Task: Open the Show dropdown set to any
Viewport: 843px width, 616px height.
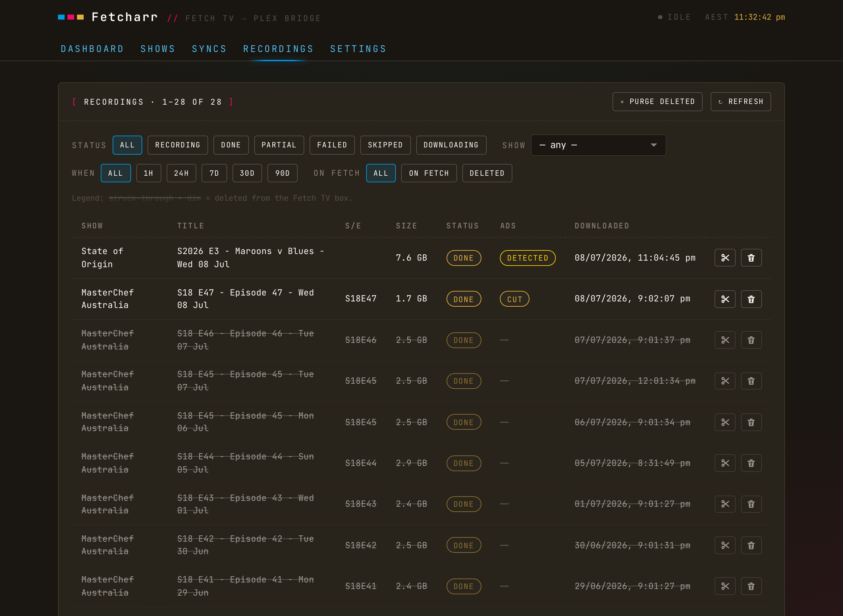Action: (x=598, y=145)
